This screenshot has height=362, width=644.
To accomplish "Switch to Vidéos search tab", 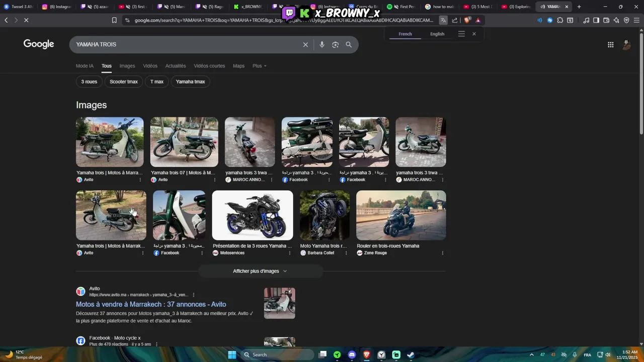I will coord(150,66).
